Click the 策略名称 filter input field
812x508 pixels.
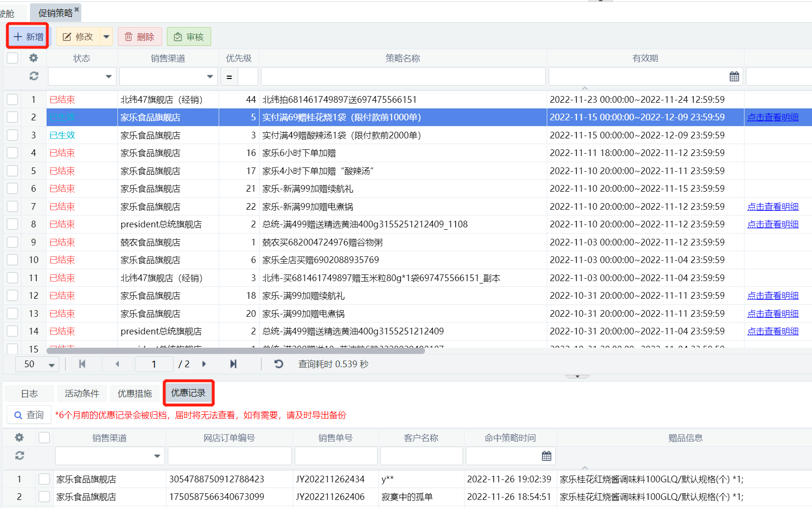(x=403, y=77)
